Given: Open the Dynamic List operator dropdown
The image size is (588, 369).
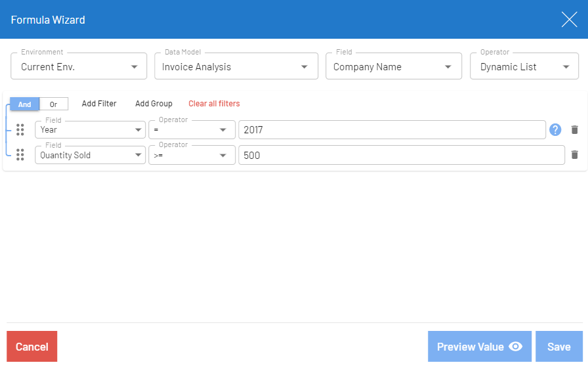Looking at the screenshot, I should coord(524,66).
